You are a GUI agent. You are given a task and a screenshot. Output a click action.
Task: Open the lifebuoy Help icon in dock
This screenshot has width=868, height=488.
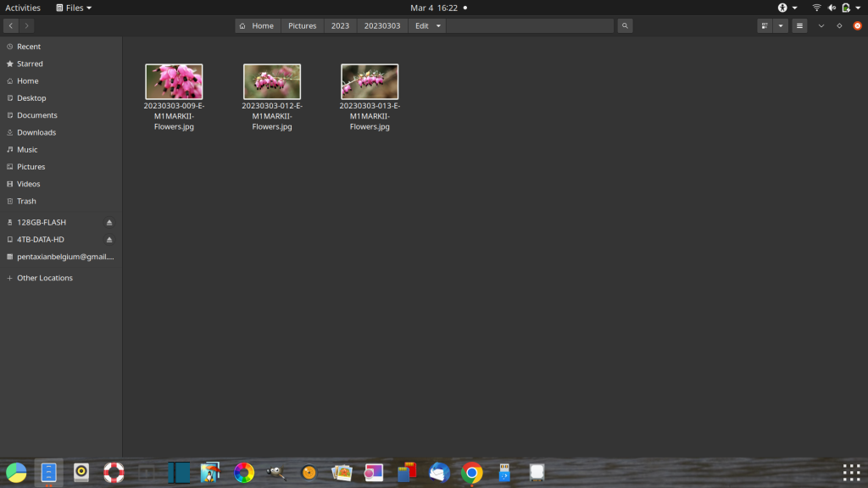click(x=114, y=473)
